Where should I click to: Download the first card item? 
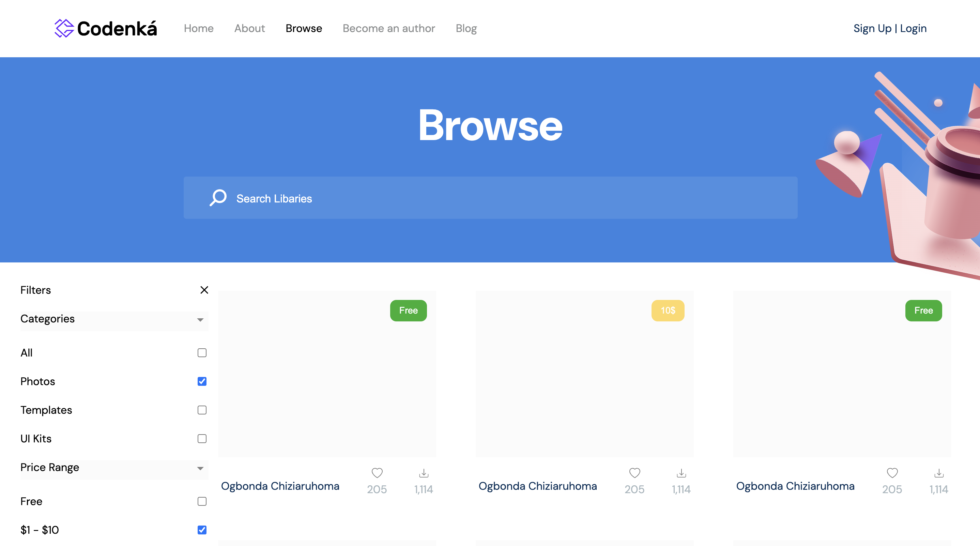tap(424, 473)
